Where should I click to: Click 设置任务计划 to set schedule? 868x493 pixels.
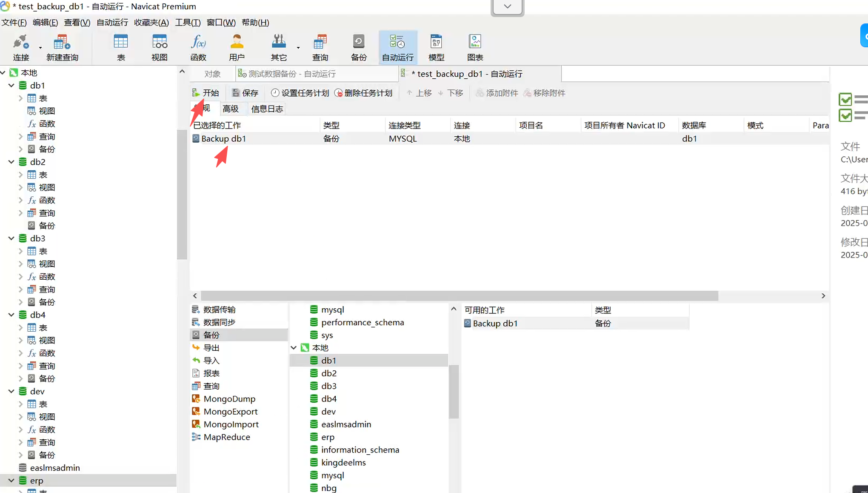[x=300, y=93]
